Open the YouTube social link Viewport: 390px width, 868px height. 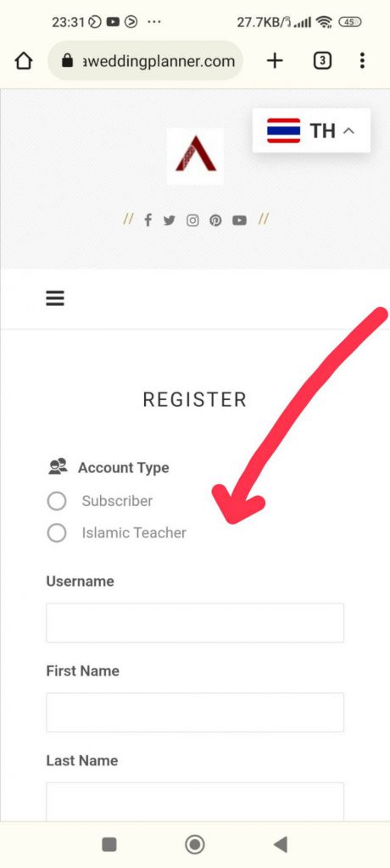tap(239, 220)
